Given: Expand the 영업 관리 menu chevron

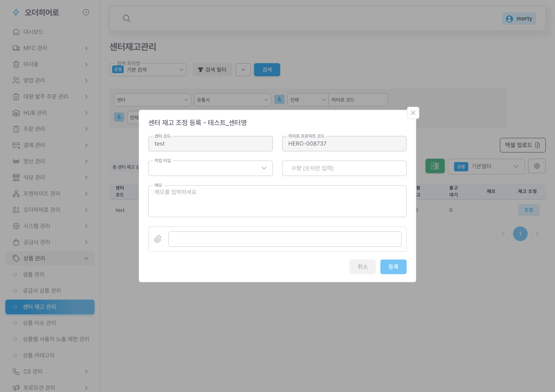Looking at the screenshot, I should pos(86,80).
